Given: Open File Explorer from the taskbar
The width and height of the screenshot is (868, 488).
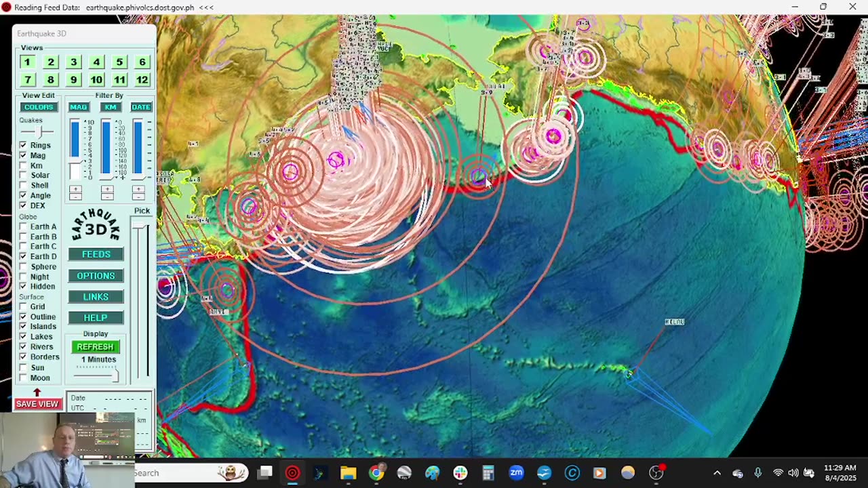Looking at the screenshot, I should click(348, 472).
